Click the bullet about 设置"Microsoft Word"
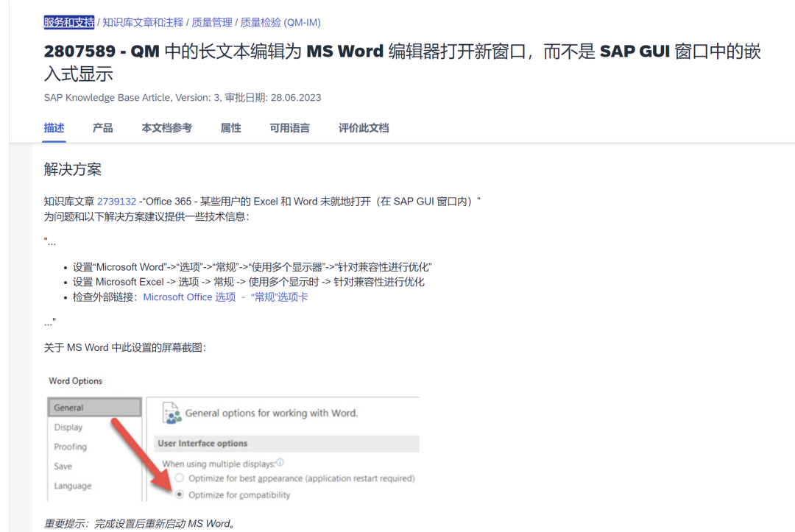 (252, 267)
